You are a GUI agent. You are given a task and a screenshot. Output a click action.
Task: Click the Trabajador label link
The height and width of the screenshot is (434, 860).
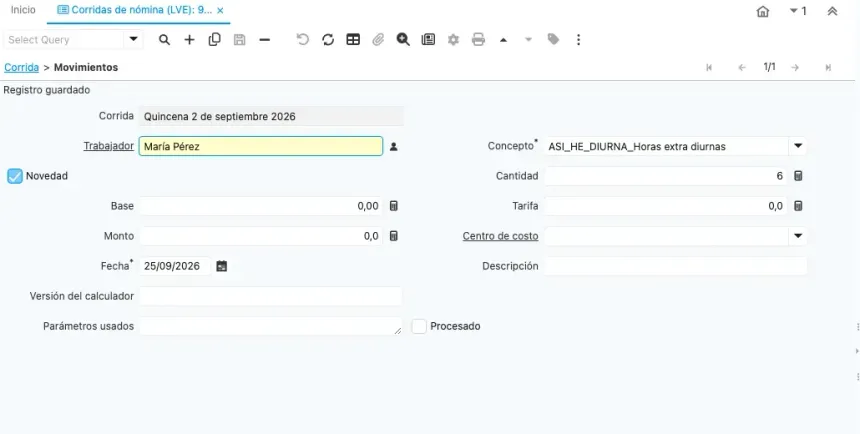109,146
